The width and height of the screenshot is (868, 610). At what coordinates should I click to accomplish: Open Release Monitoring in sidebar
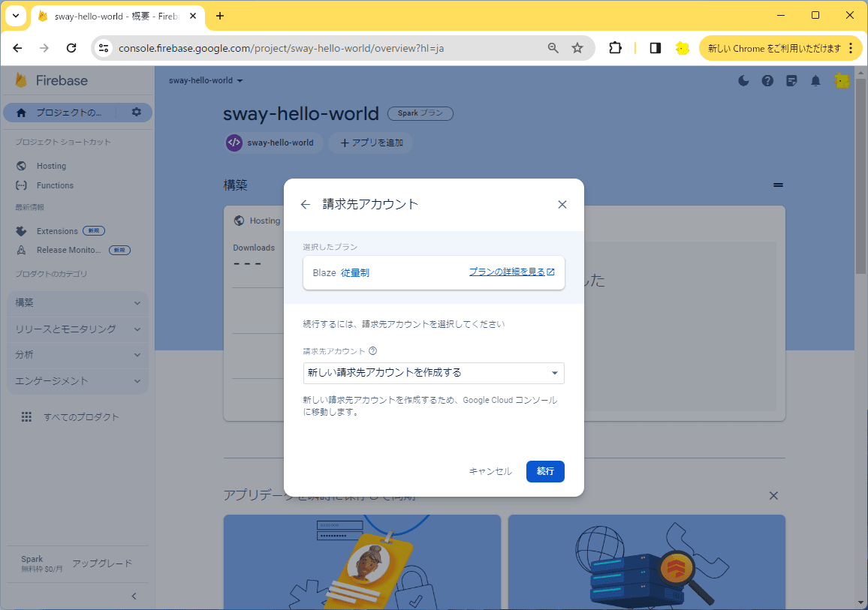[x=68, y=250]
